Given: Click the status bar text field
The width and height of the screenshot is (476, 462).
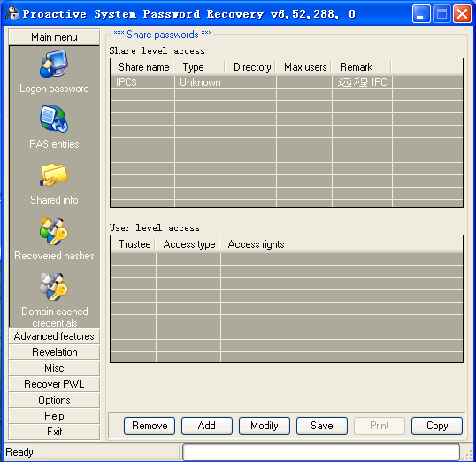Looking at the screenshot, I should 321,452.
